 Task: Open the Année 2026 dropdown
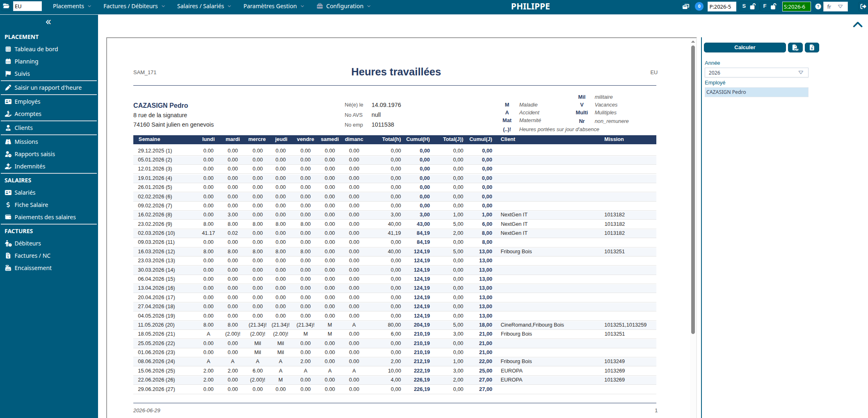(x=756, y=73)
